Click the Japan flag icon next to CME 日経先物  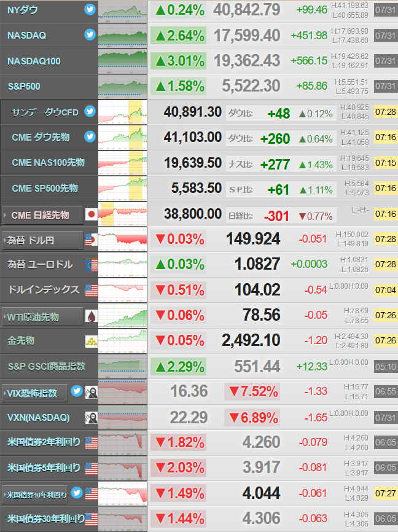coord(92,214)
